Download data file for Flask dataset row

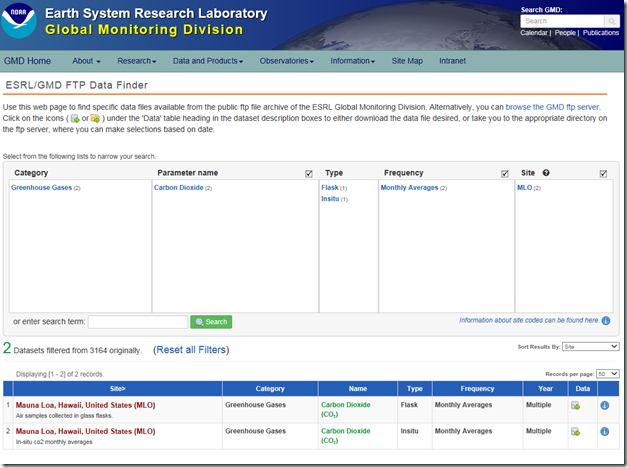[575, 405]
